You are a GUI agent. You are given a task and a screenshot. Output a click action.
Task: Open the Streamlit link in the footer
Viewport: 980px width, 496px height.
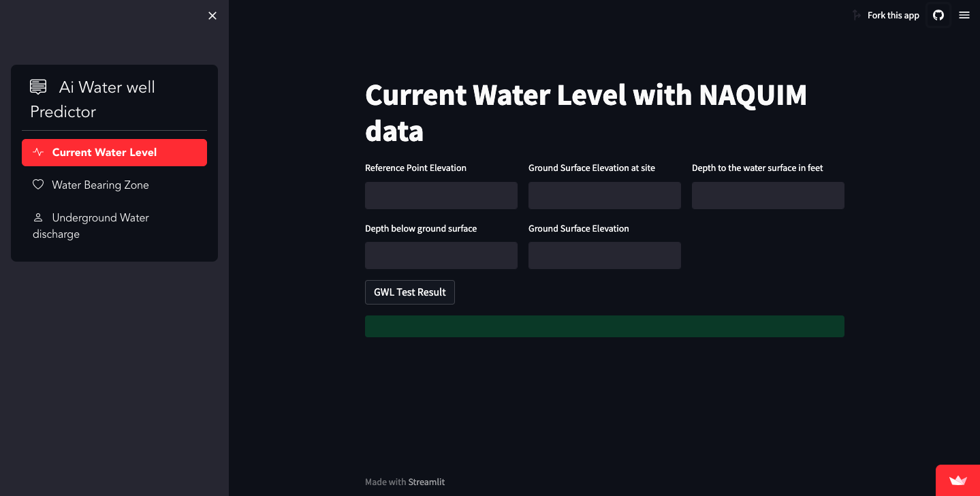426,482
